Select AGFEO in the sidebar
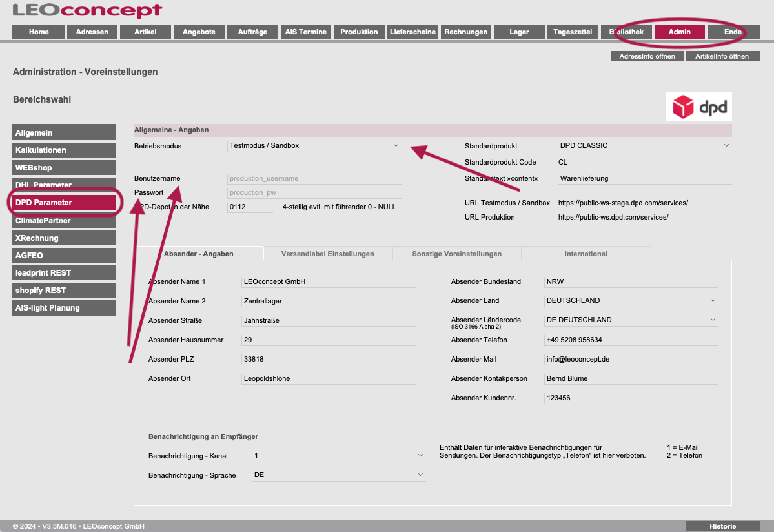Screen dimensions: 774x532 click(x=64, y=256)
